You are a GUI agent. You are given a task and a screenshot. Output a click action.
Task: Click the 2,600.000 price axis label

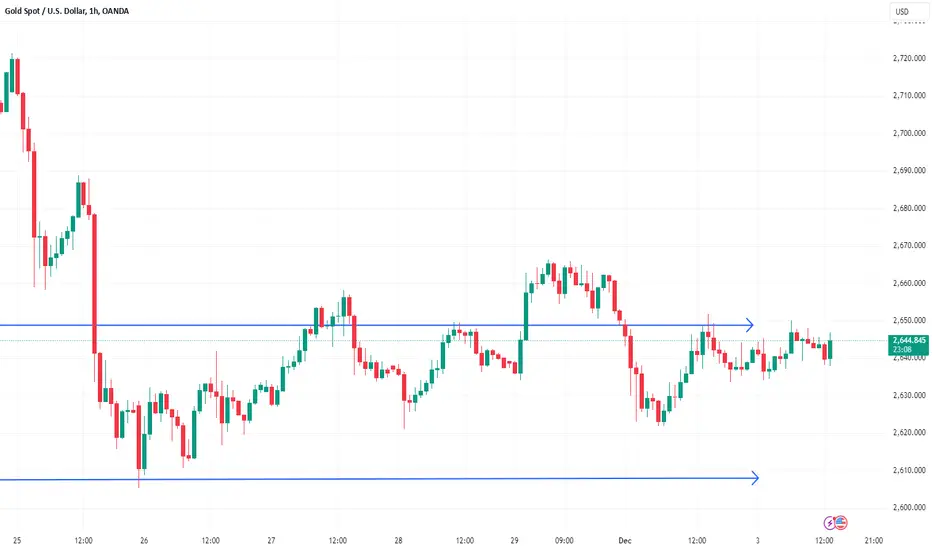pos(909,507)
